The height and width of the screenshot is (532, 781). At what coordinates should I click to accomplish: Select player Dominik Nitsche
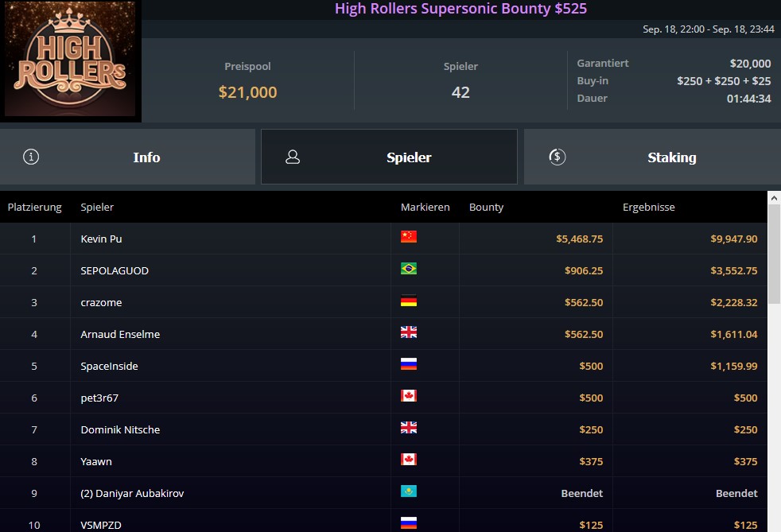(x=120, y=430)
